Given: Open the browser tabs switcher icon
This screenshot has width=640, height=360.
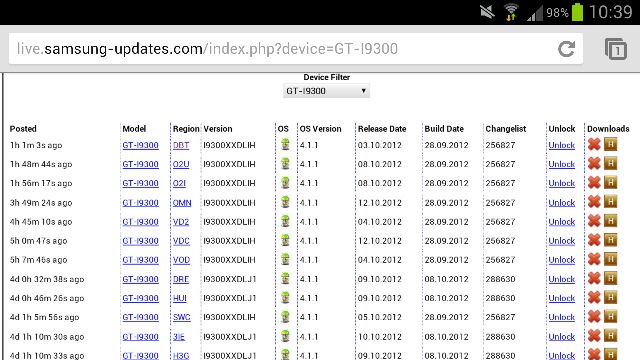Looking at the screenshot, I should (x=616, y=49).
